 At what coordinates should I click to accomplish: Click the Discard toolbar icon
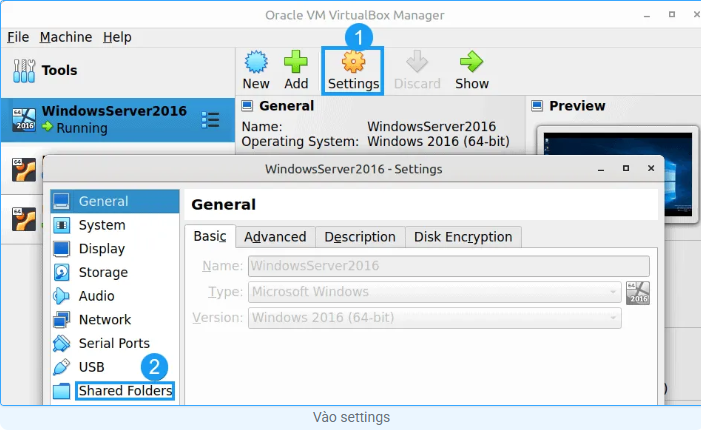[417, 62]
